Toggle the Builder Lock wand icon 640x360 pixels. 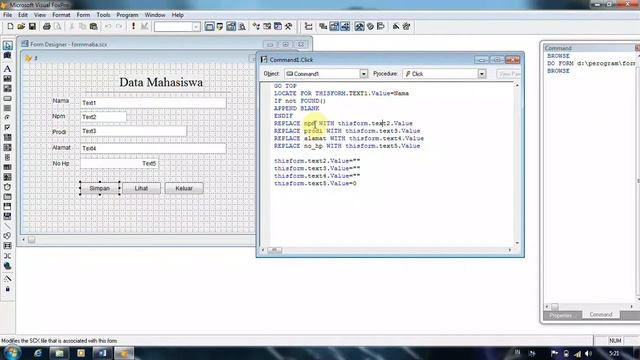point(7,279)
